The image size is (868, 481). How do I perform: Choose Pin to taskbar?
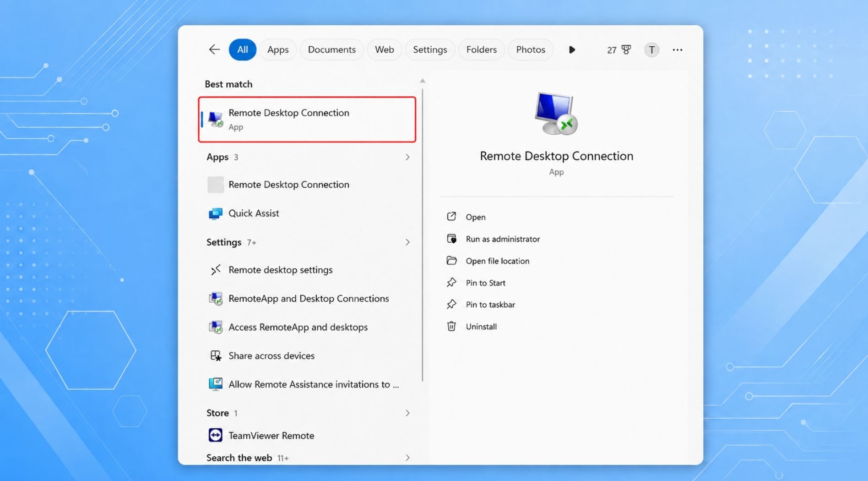tap(490, 305)
